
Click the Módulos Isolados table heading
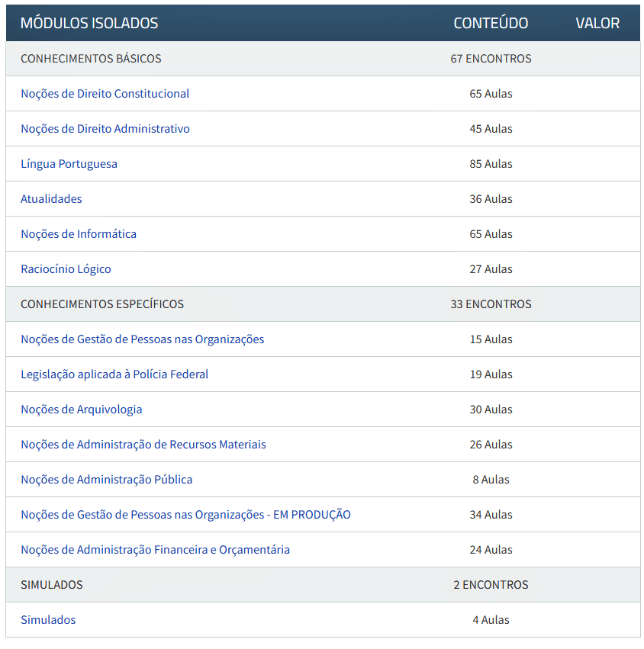(89, 23)
